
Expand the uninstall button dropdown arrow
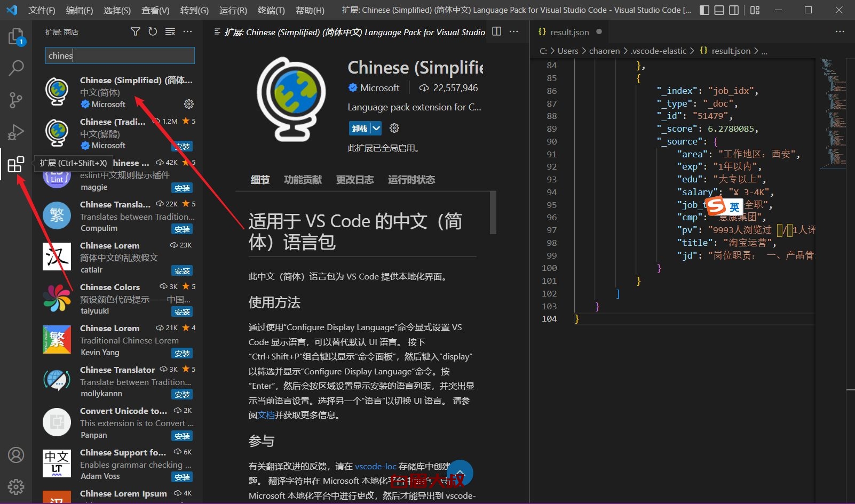(376, 128)
